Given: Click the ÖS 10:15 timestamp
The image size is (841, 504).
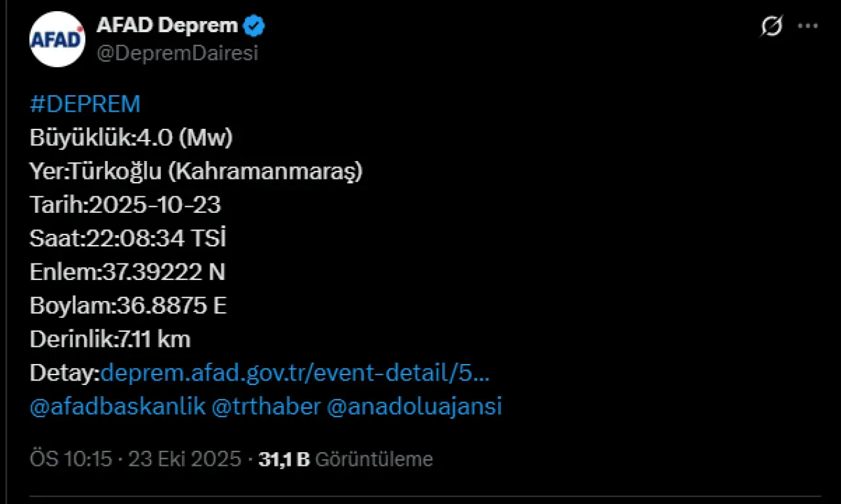Looking at the screenshot, I should point(71,459).
